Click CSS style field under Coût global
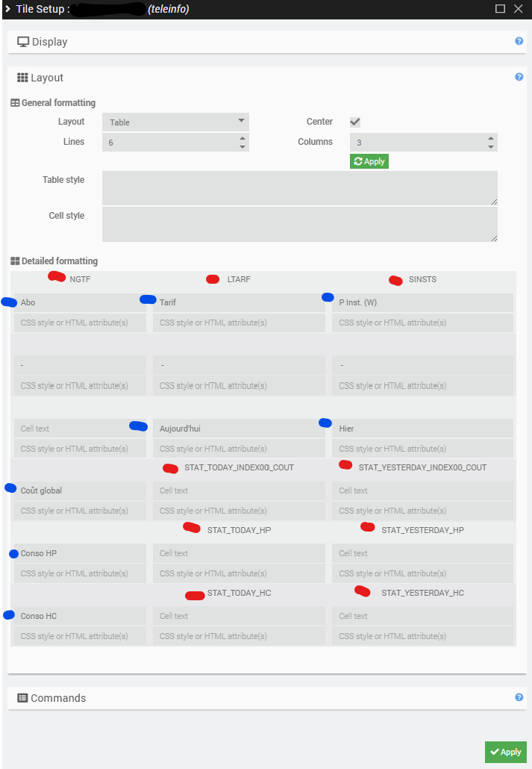This screenshot has height=769, width=532. click(80, 511)
